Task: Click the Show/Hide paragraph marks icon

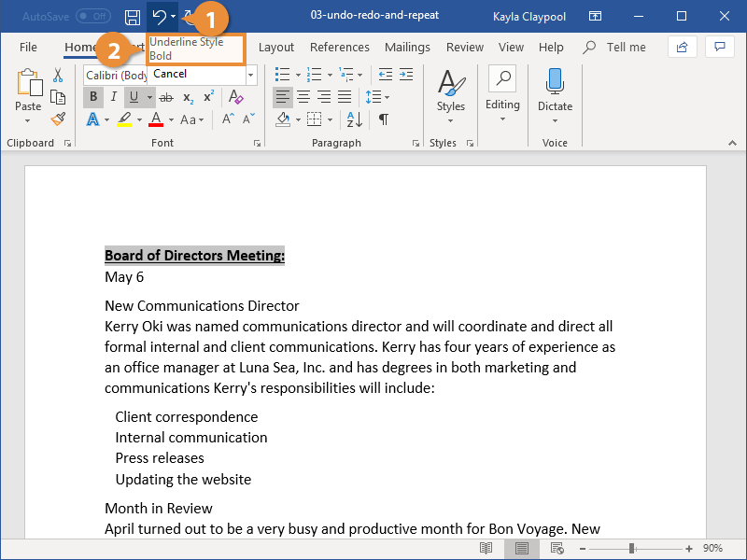Action: 383,119
